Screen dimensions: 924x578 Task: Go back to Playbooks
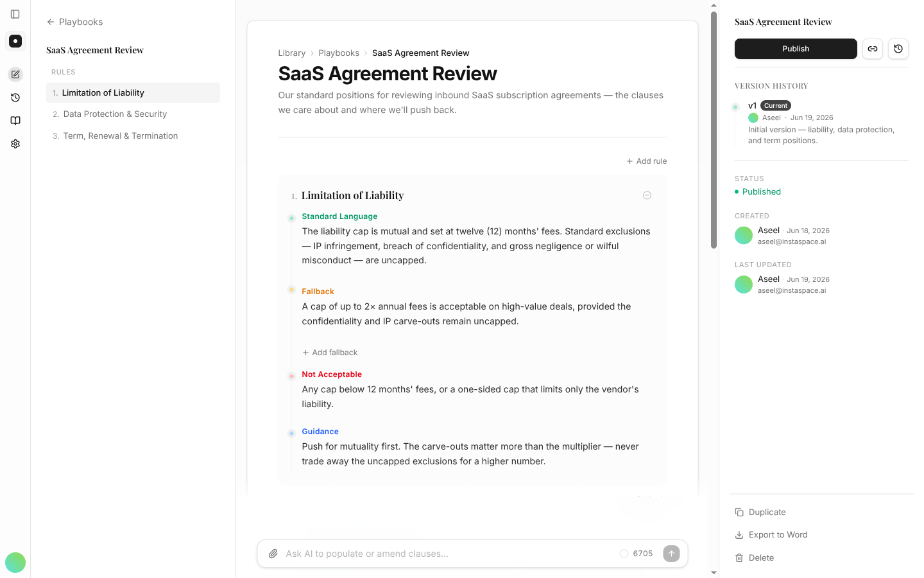pyautogui.click(x=74, y=22)
